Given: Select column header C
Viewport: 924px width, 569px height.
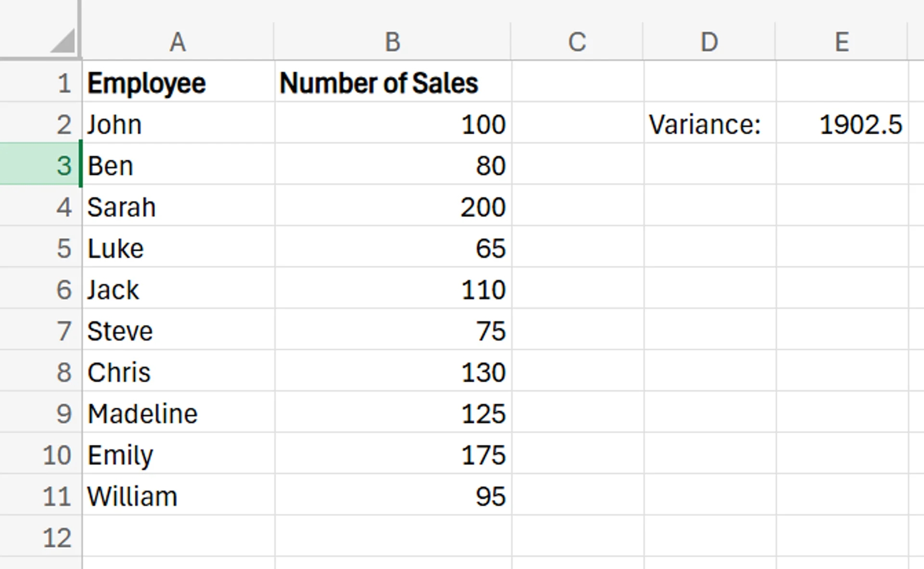Looking at the screenshot, I should (x=577, y=41).
